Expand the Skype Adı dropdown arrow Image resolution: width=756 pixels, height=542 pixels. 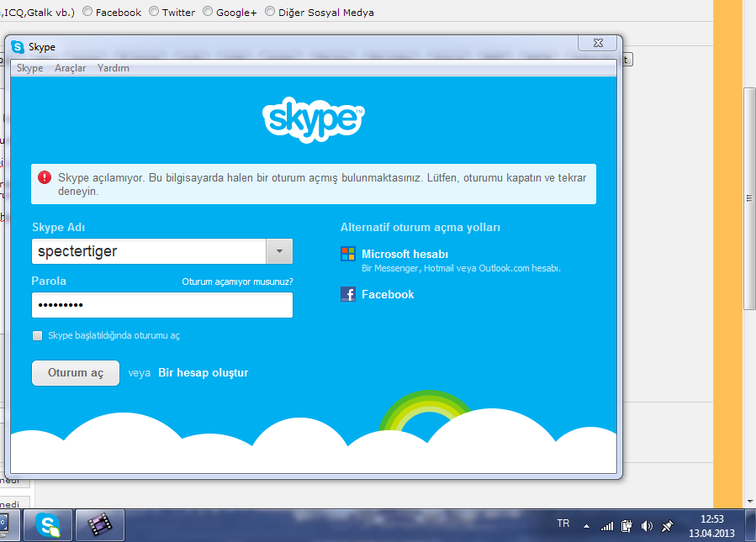point(280,251)
